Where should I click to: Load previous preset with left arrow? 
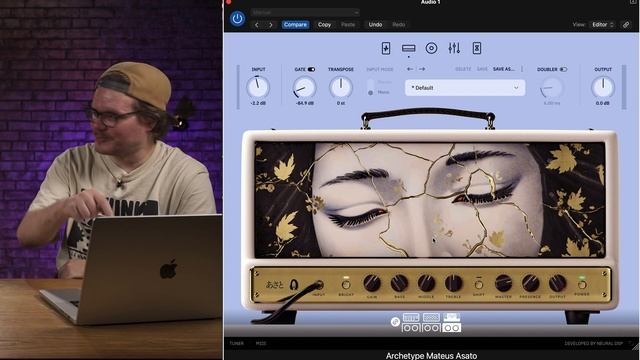410,69
